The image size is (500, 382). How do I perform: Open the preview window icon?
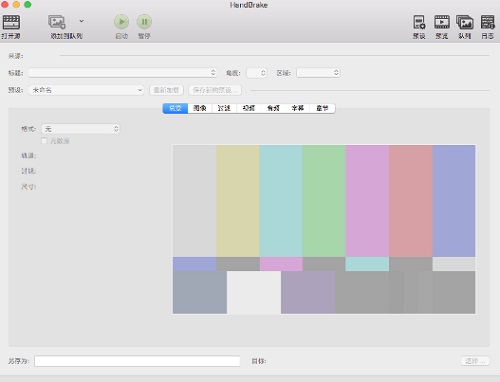click(x=442, y=22)
